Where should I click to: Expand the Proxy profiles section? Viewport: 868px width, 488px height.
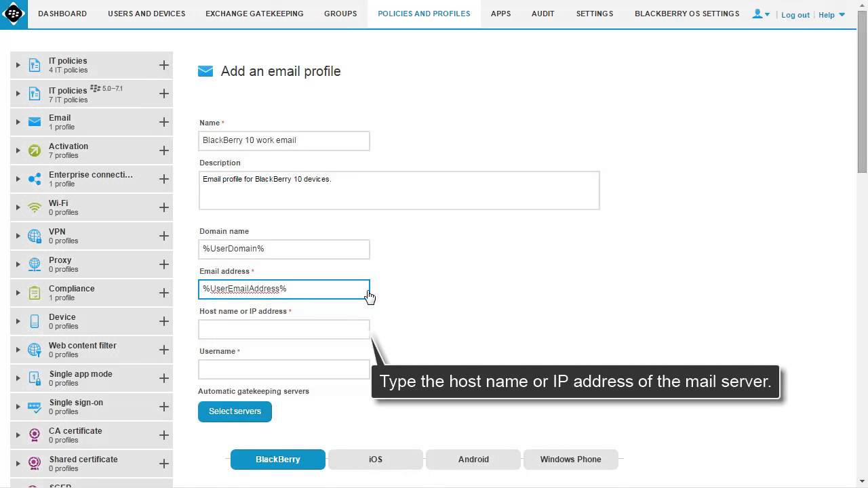[x=18, y=264]
